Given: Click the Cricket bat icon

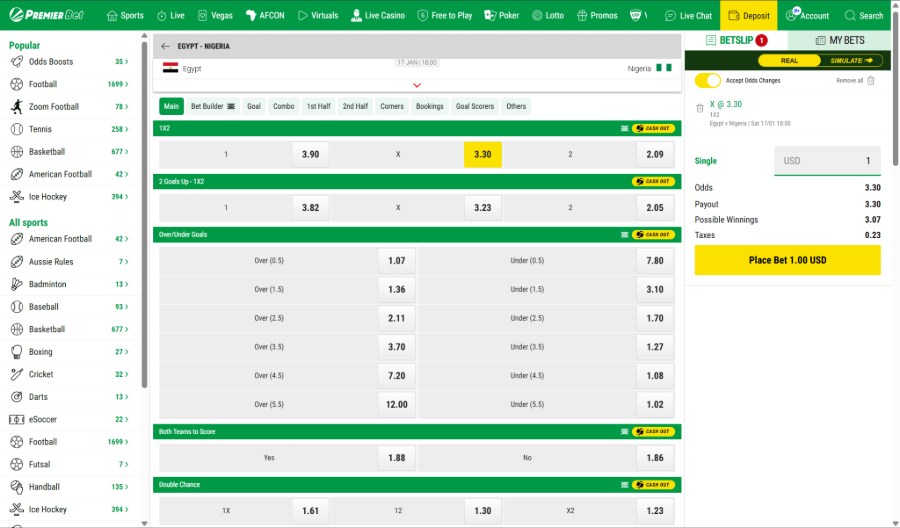Looking at the screenshot, I should click(x=17, y=374).
